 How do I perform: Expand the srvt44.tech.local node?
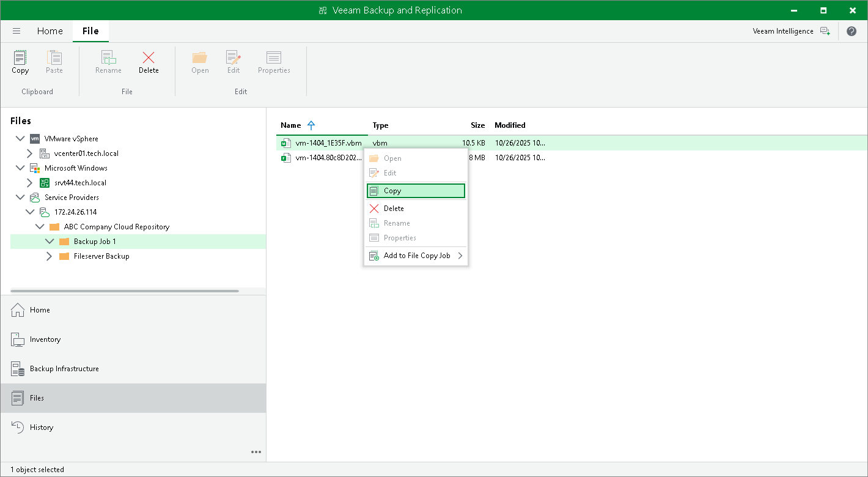click(x=30, y=183)
